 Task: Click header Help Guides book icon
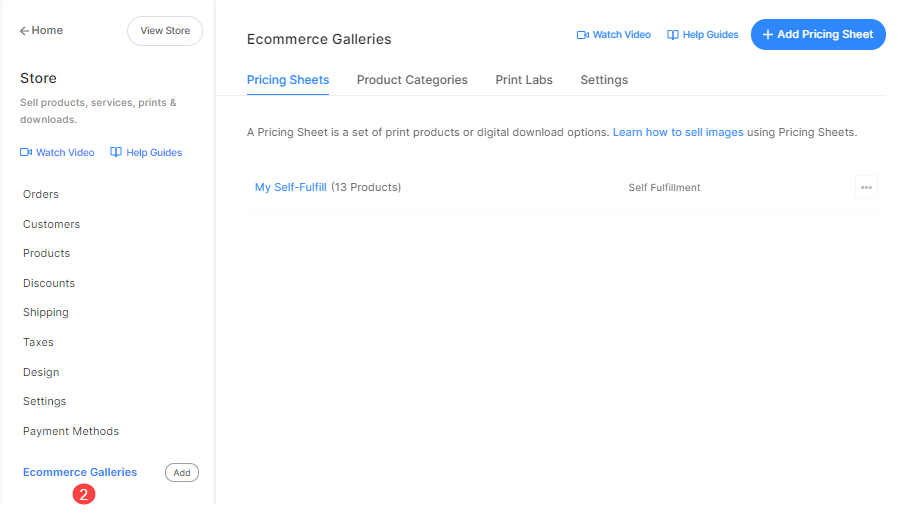(x=673, y=35)
